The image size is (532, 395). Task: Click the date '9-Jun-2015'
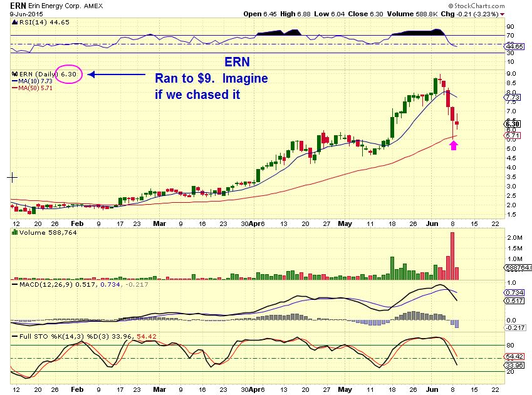26,14
